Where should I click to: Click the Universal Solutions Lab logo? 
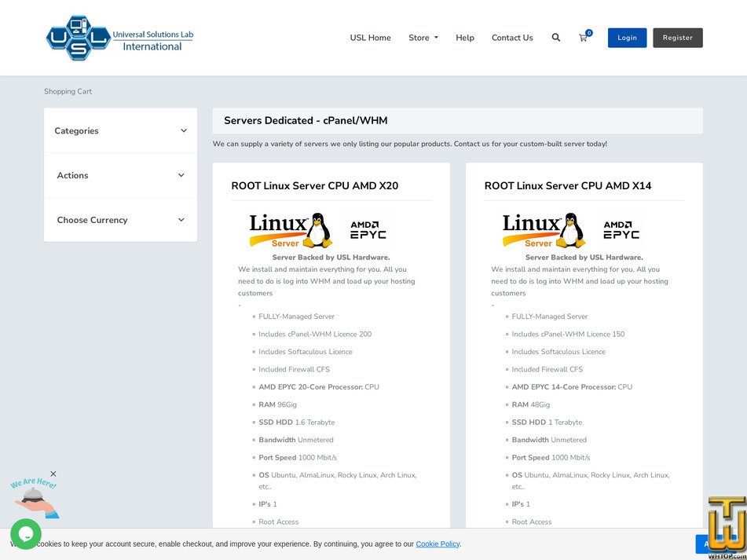(119, 38)
